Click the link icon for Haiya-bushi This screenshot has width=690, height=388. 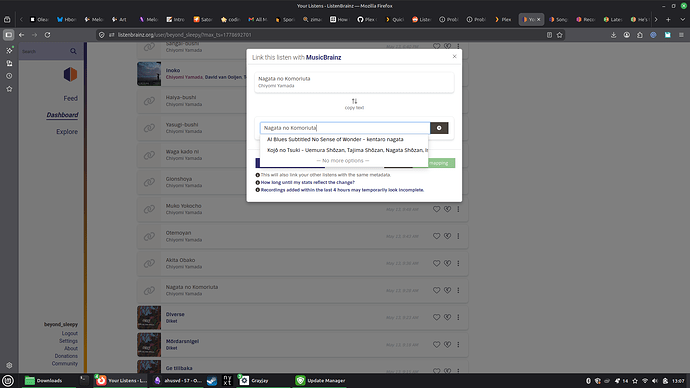tap(149, 101)
